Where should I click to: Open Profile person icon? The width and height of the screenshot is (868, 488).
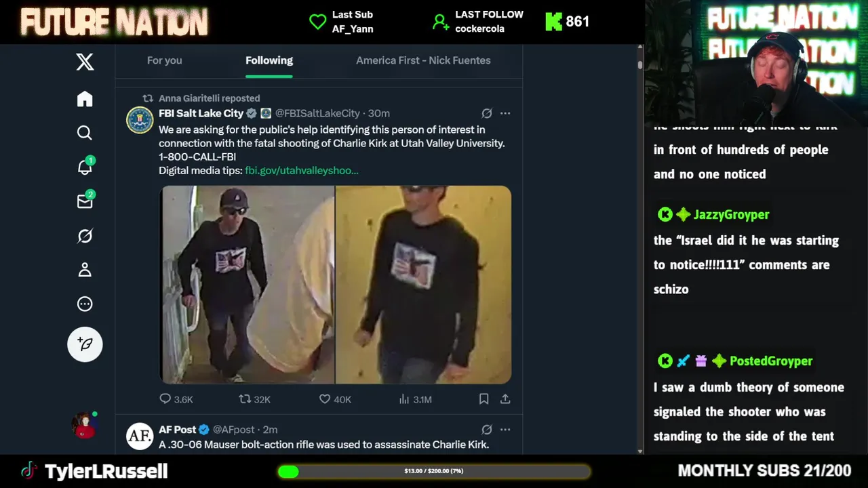coord(85,270)
